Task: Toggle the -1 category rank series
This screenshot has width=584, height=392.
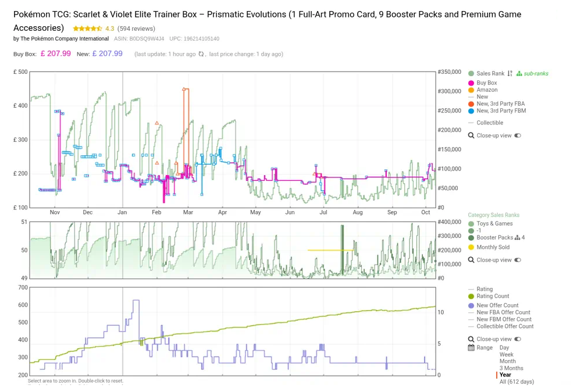Action: [x=475, y=230]
